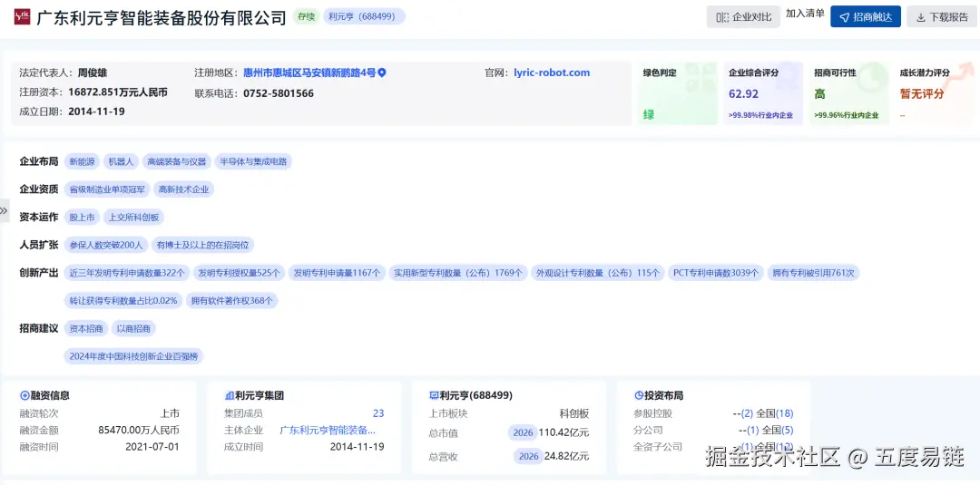Click the 2024年度中国科技创新企业百强榜 tag
Viewport: 980px width, 485px height.
(x=134, y=356)
